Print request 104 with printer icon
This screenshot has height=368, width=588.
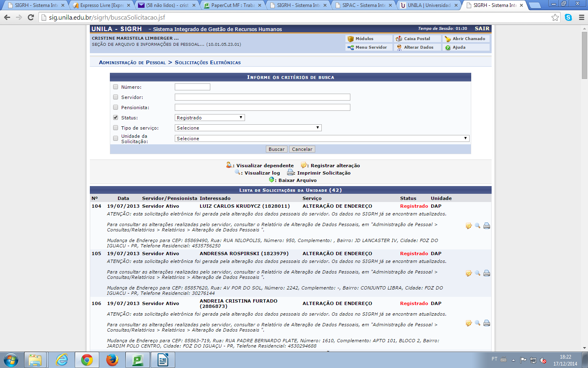487,226
